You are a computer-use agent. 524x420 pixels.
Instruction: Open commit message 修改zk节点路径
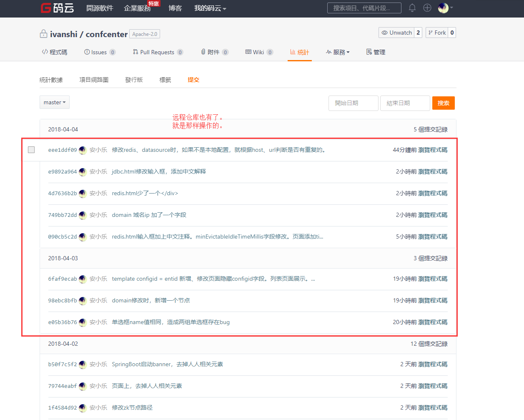pos(132,407)
